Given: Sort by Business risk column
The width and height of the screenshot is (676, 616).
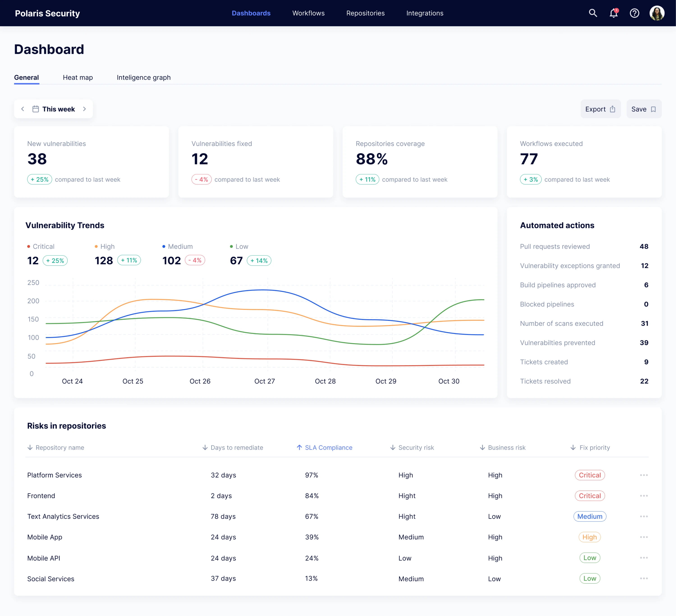Looking at the screenshot, I should coord(502,448).
